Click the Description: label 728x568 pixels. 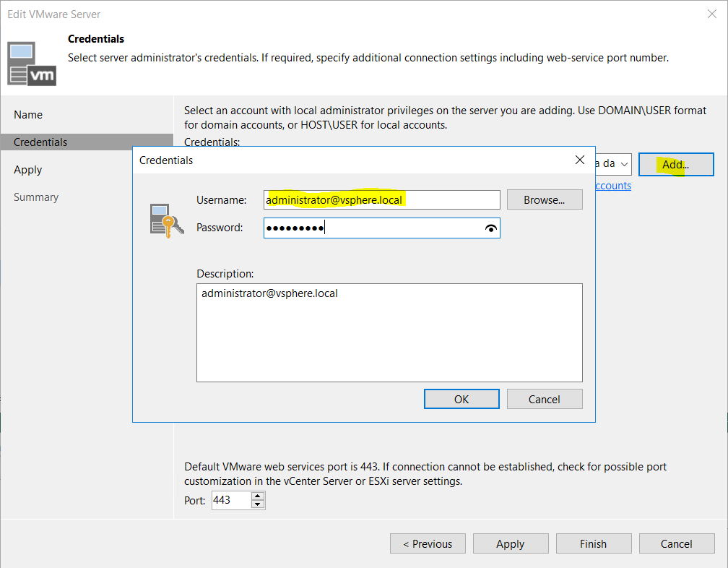pyautogui.click(x=225, y=274)
